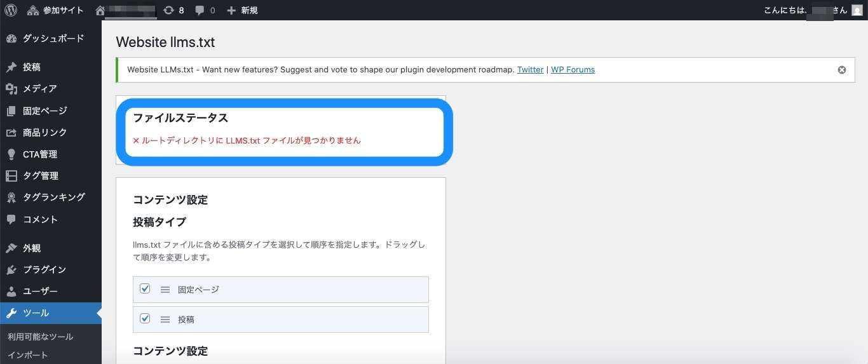This screenshot has height=364, width=868.
Task: Uncheck the 固定ページ post type checkbox
Action: click(145, 288)
